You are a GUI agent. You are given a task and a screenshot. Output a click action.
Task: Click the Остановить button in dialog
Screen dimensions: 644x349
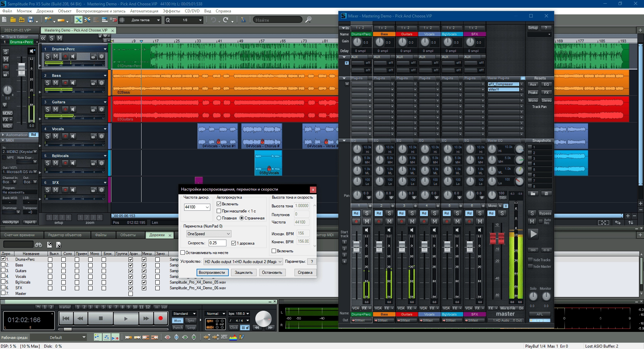272,272
